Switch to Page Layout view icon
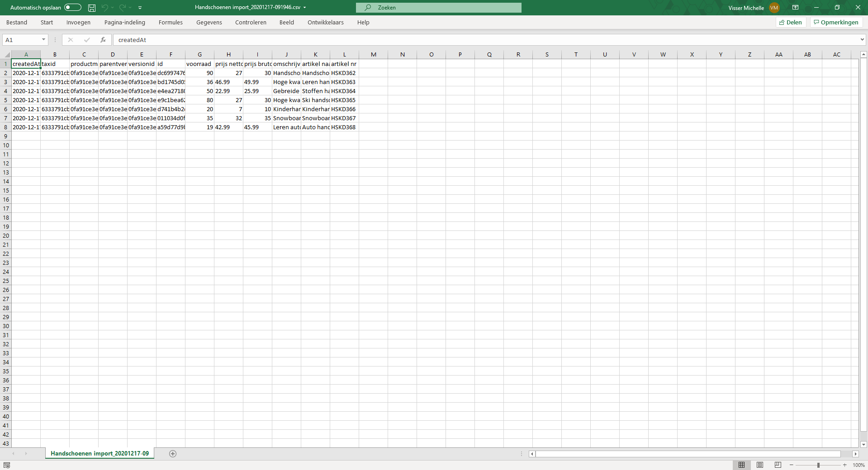The image size is (868, 470). [x=760, y=465]
